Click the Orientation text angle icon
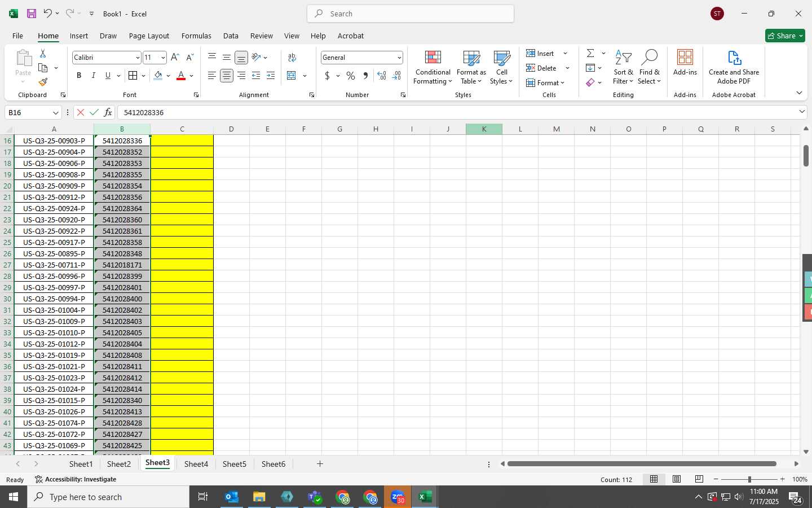This screenshot has width=812, height=508. tap(256, 58)
